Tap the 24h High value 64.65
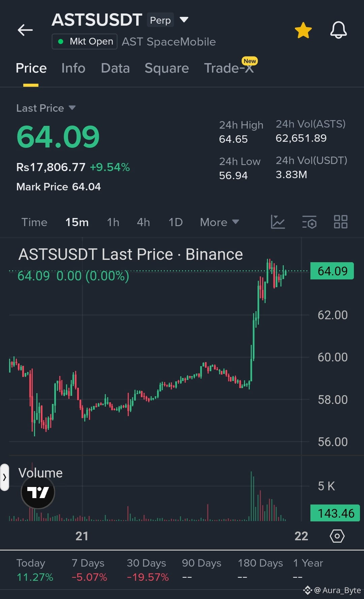Viewport: 364px width, 599px height. click(233, 139)
